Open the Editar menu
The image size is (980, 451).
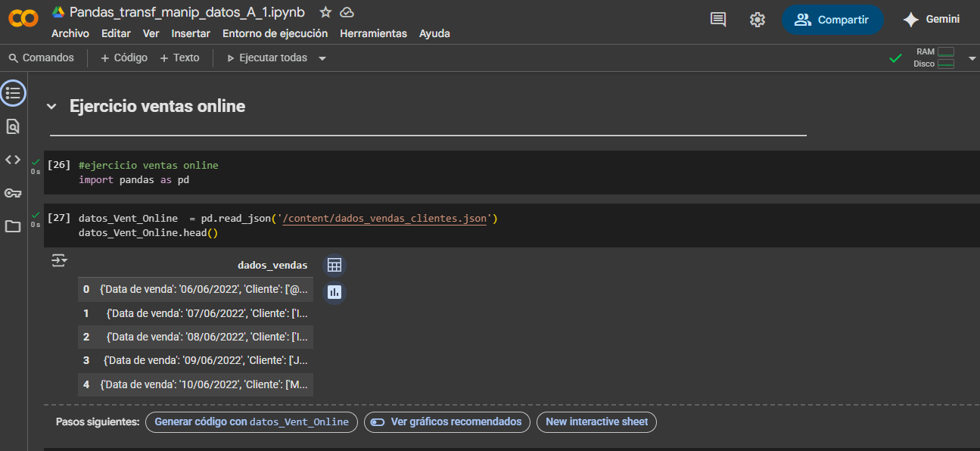(116, 33)
